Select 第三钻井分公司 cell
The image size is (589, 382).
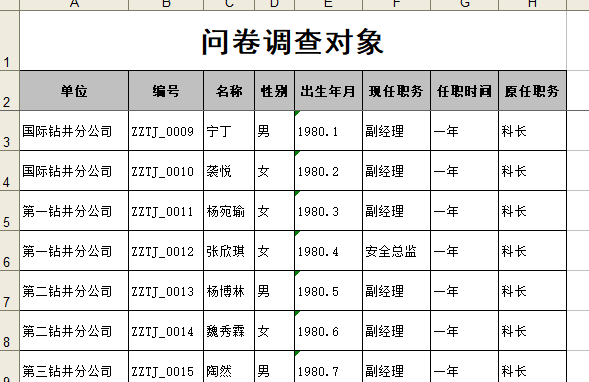74,367
